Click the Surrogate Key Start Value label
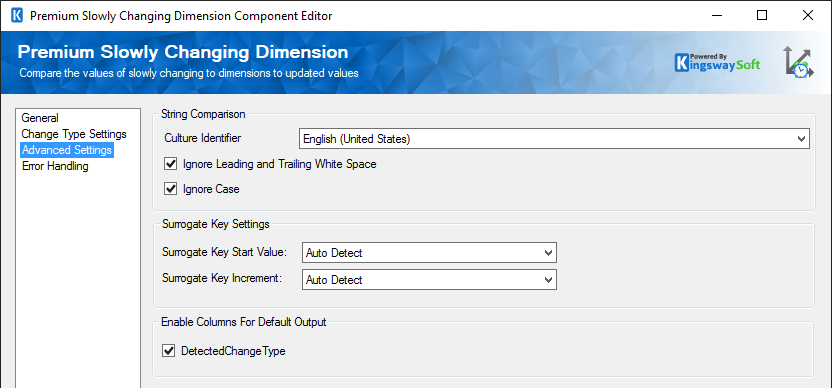The width and height of the screenshot is (832, 388). click(x=224, y=252)
